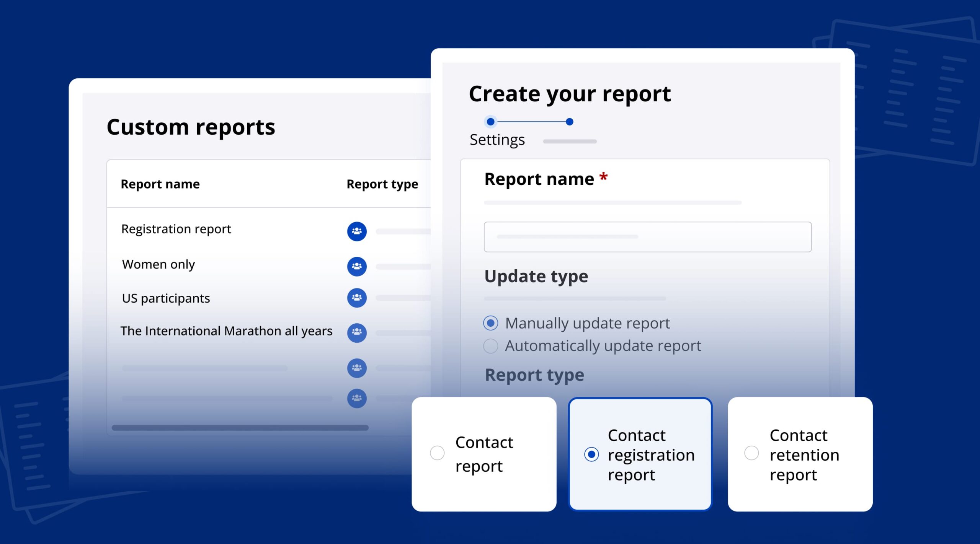This screenshot has width=980, height=544.
Task: Click the Settings step label
Action: tap(497, 140)
